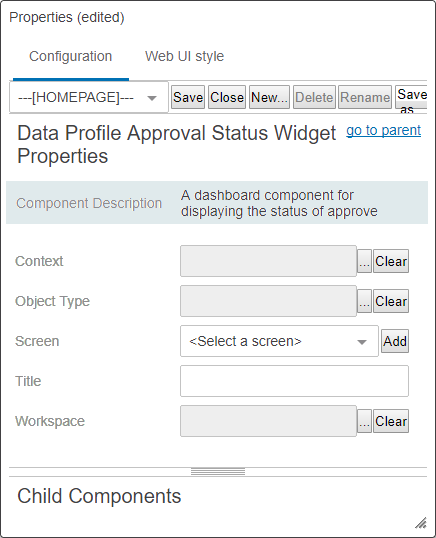
Task: Follow the go to parent link
Action: [x=384, y=130]
